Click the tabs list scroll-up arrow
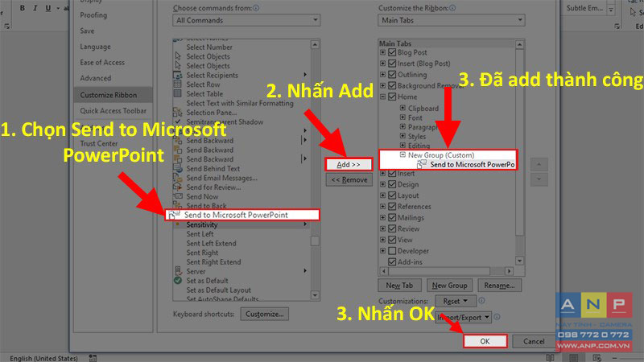The image size is (644, 362). click(x=519, y=44)
